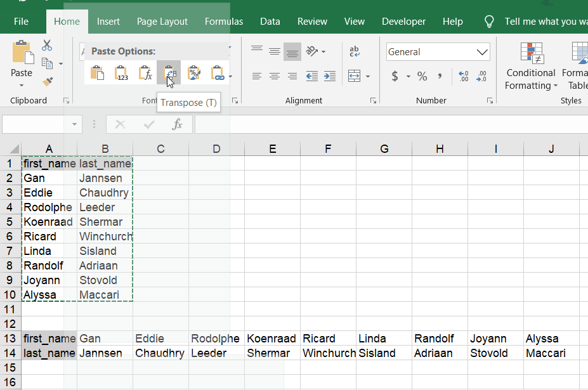The width and height of the screenshot is (588, 390).
Task: Toggle center text alignment
Action: tap(274, 76)
